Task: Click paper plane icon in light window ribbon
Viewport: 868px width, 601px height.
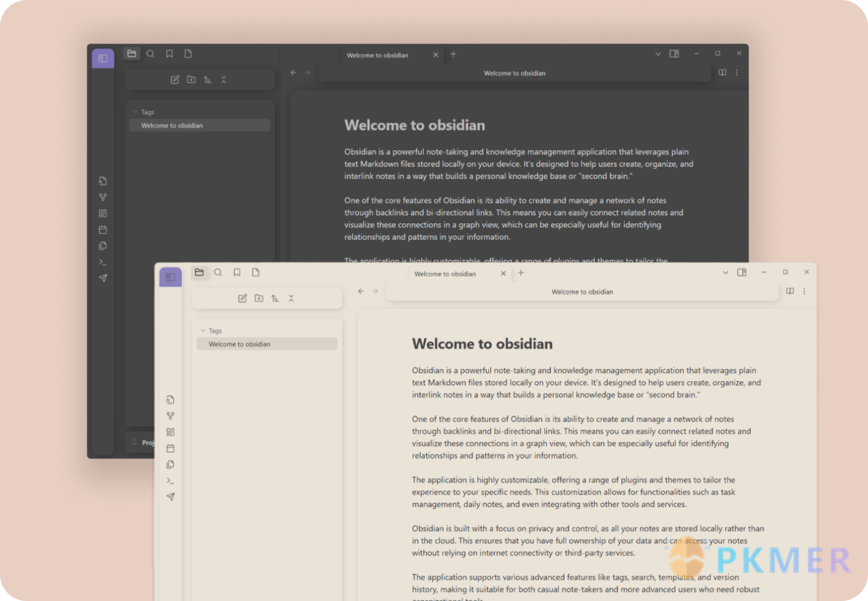Action: (x=171, y=497)
